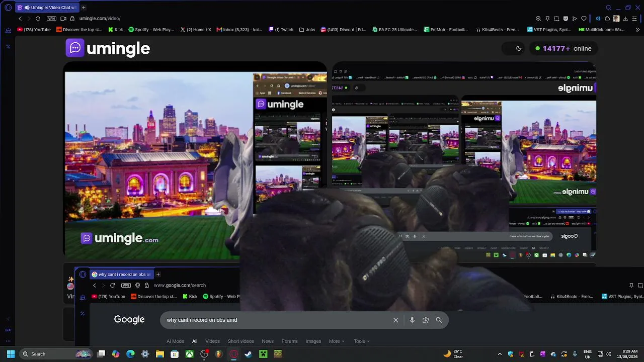Open a new tab in the Google search window
Viewport: 644px width, 362px height.
click(158, 275)
